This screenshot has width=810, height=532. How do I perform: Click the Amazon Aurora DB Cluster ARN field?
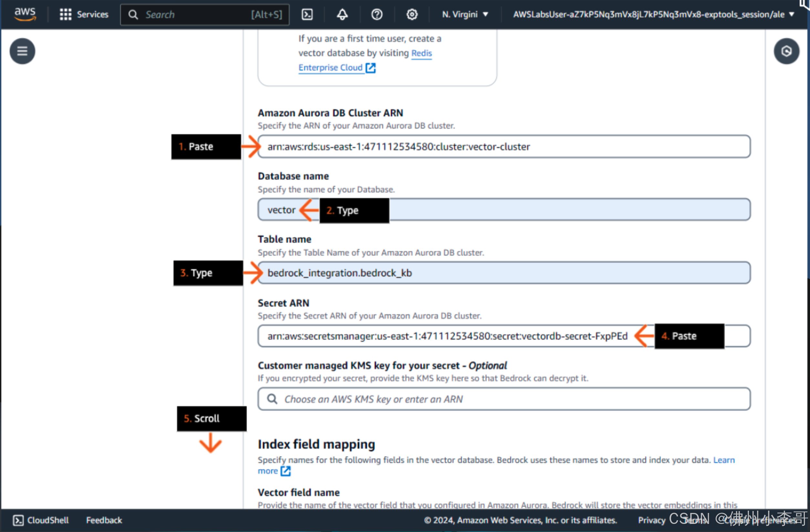[504, 147]
